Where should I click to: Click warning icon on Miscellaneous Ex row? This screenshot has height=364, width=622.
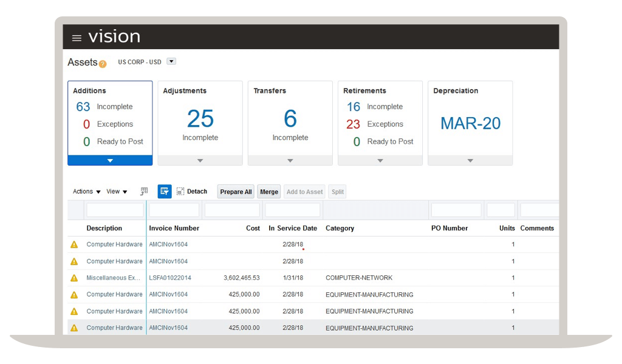(74, 277)
